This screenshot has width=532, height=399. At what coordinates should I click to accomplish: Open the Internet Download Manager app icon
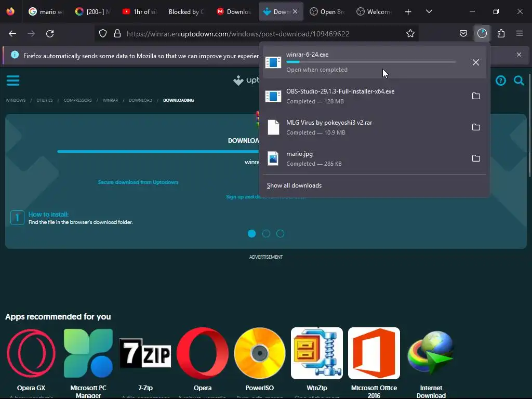pyautogui.click(x=431, y=353)
